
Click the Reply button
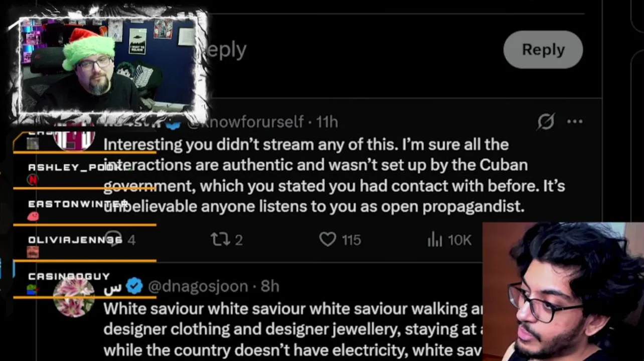[x=543, y=50]
